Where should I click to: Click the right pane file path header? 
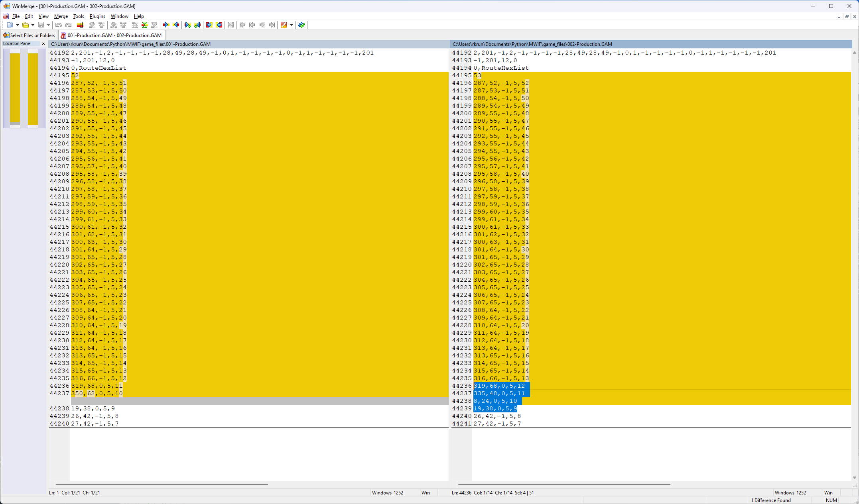(651, 44)
